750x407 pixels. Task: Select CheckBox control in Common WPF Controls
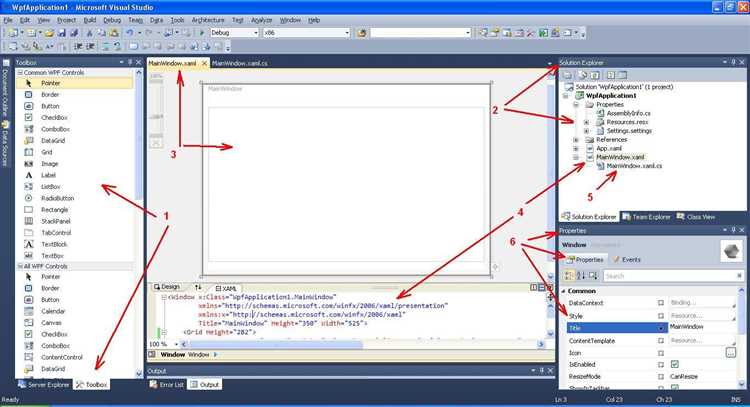pyautogui.click(x=75, y=118)
